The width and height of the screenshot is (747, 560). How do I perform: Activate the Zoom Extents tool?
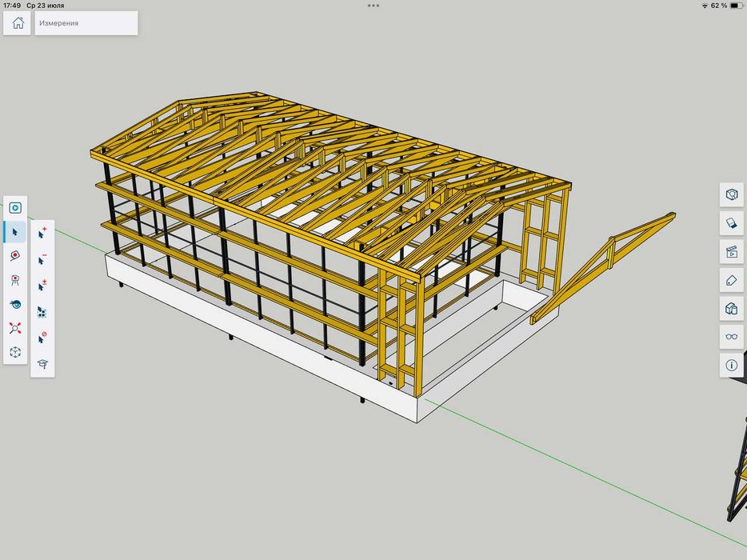pos(14,328)
